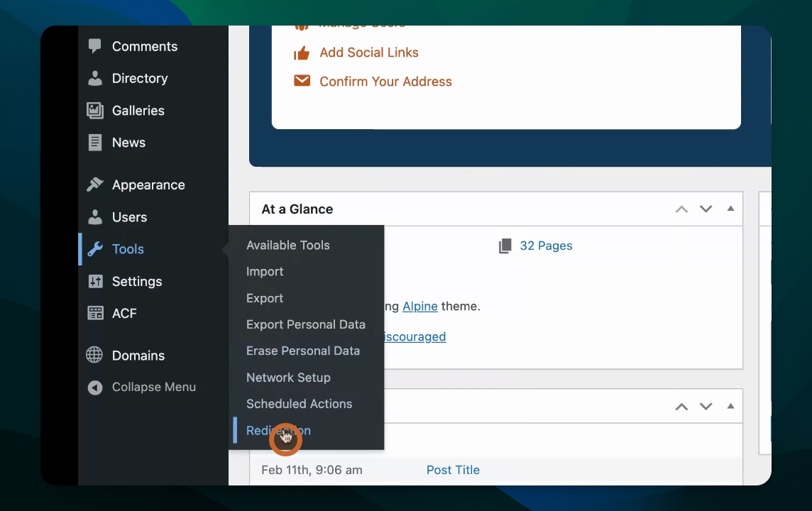The image size is (812, 511).
Task: Choose Available Tools from submenu
Action: [x=288, y=246]
